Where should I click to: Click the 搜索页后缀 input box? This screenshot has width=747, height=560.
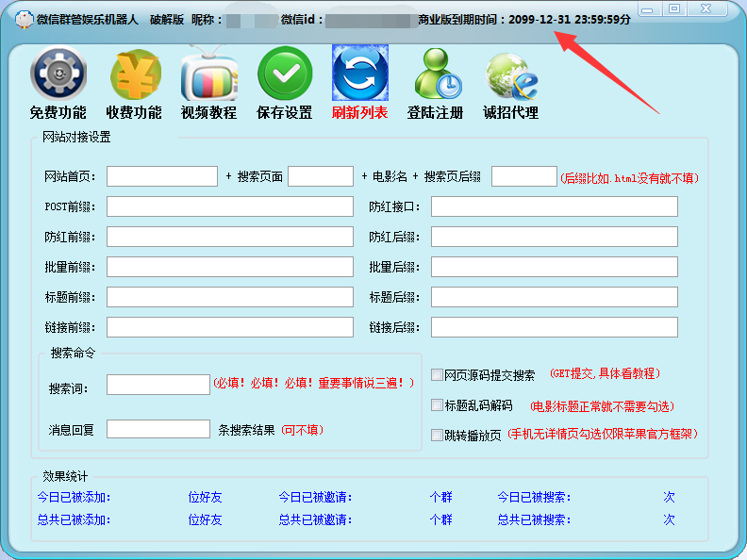(x=524, y=176)
